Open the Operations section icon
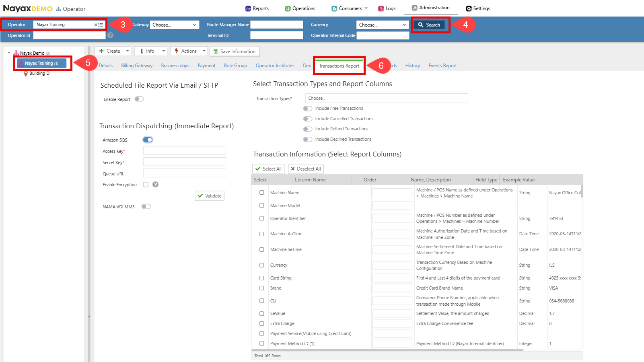Screen dimensions: 644x362 (x=288, y=8)
